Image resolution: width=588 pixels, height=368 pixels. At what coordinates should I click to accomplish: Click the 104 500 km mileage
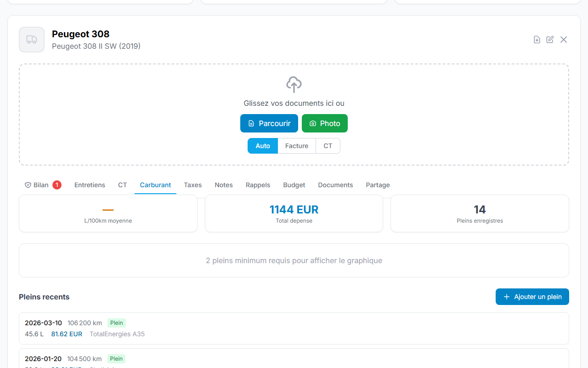[85, 359]
